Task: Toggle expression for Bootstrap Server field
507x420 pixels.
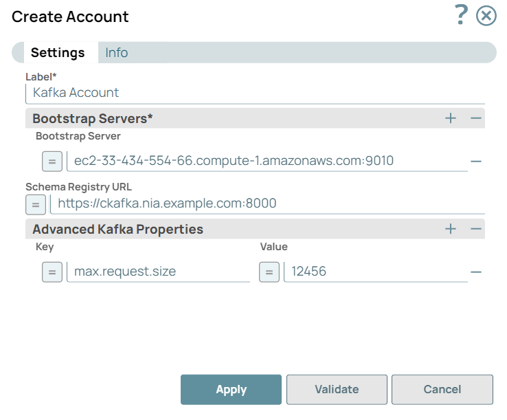Action: pos(52,161)
